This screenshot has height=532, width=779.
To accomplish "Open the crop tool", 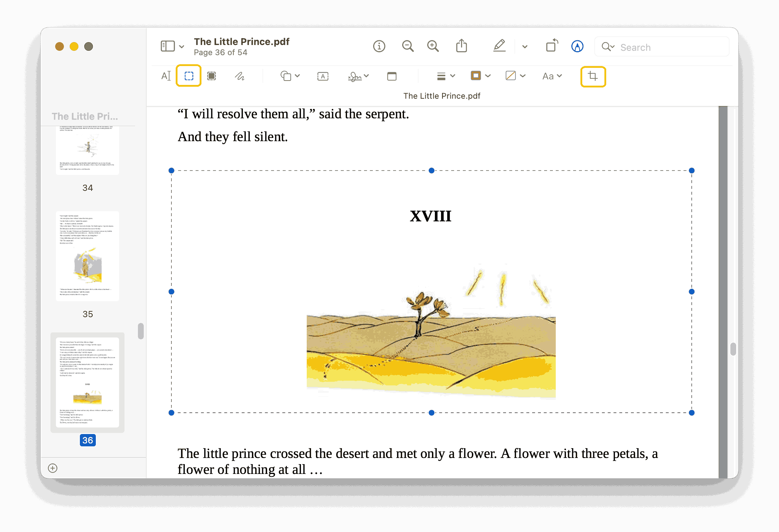I will 593,76.
